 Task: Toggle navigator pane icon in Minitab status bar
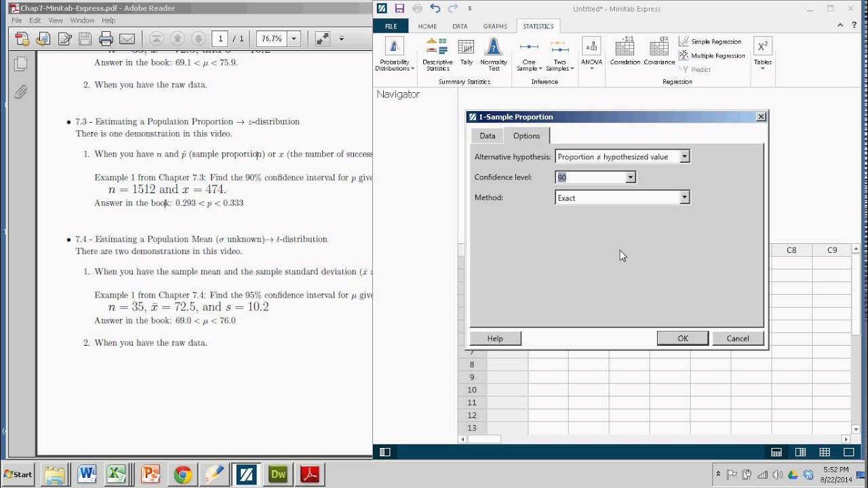pyautogui.click(x=384, y=452)
